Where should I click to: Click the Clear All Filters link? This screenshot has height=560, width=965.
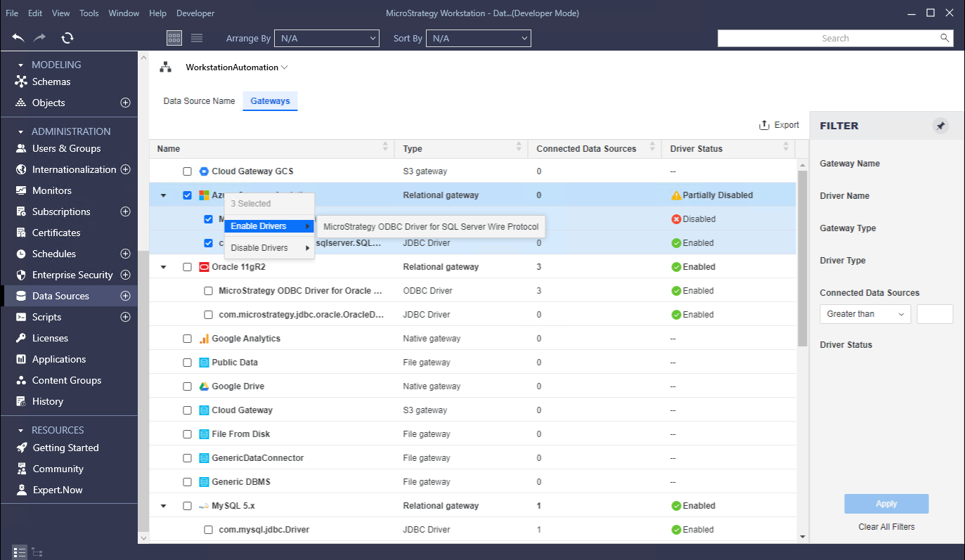tap(886, 527)
